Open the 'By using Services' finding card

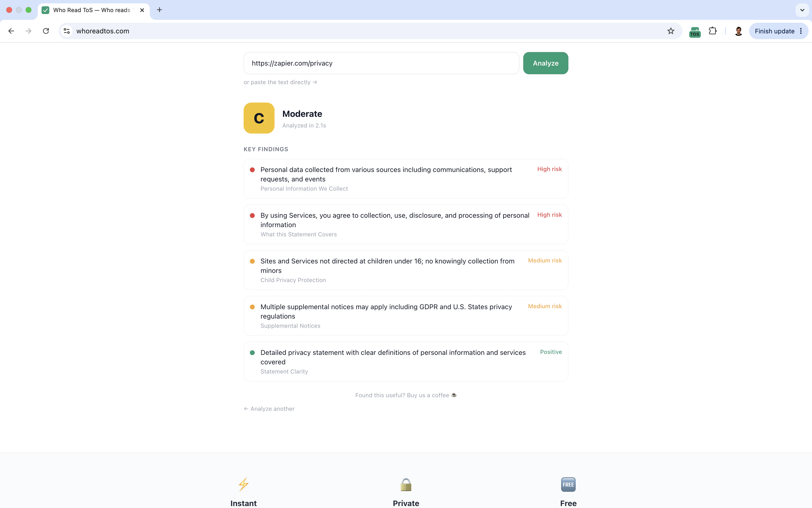406,224
